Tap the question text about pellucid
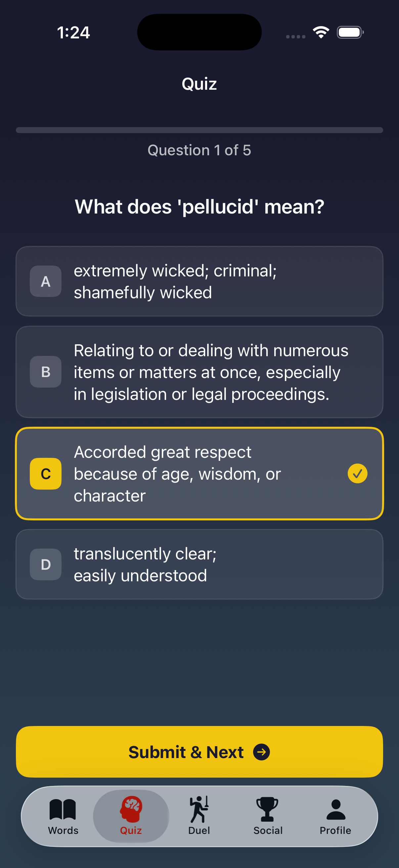 pyautogui.click(x=199, y=207)
